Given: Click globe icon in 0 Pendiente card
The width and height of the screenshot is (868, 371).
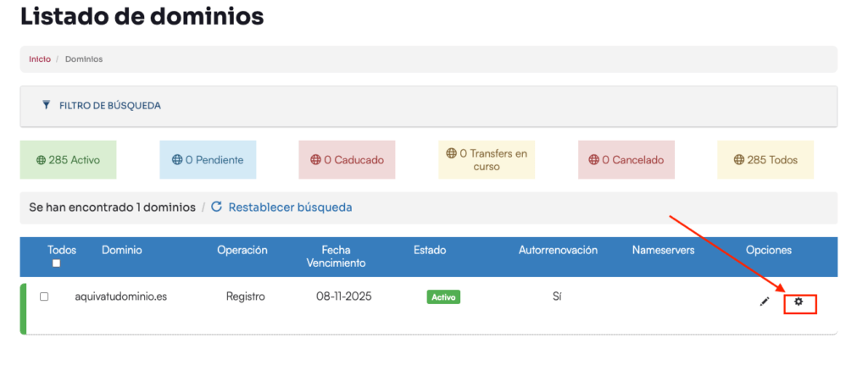Looking at the screenshot, I should click(177, 160).
